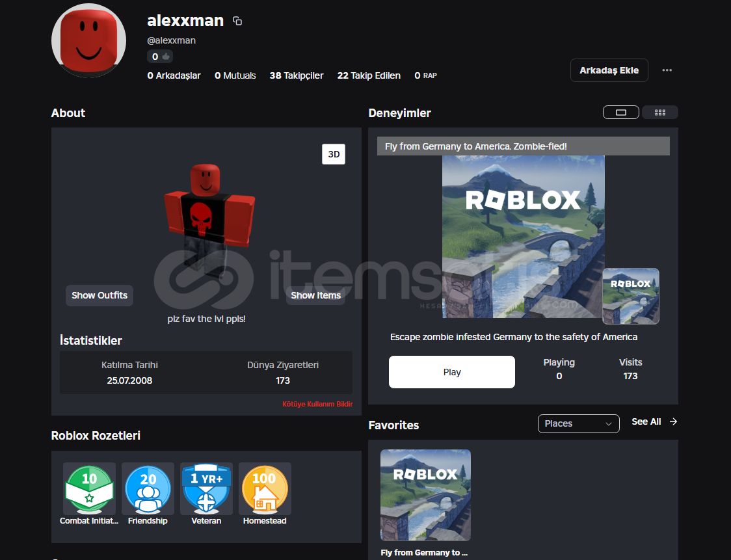Image resolution: width=731 pixels, height=560 pixels.
Task: Copy the alexxman username icon
Action: [237, 21]
